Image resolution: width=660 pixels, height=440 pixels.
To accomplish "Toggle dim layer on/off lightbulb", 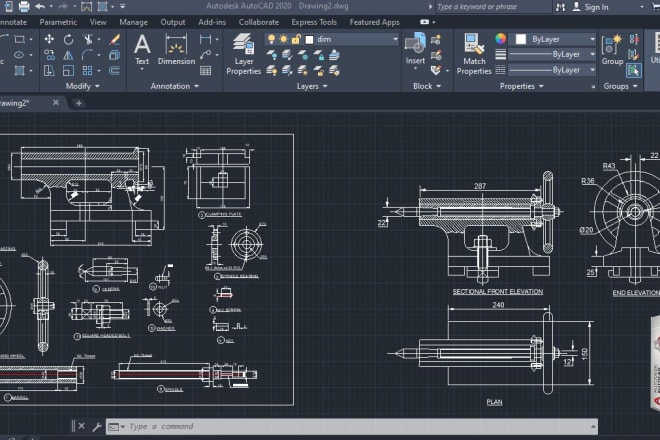I will [x=271, y=39].
